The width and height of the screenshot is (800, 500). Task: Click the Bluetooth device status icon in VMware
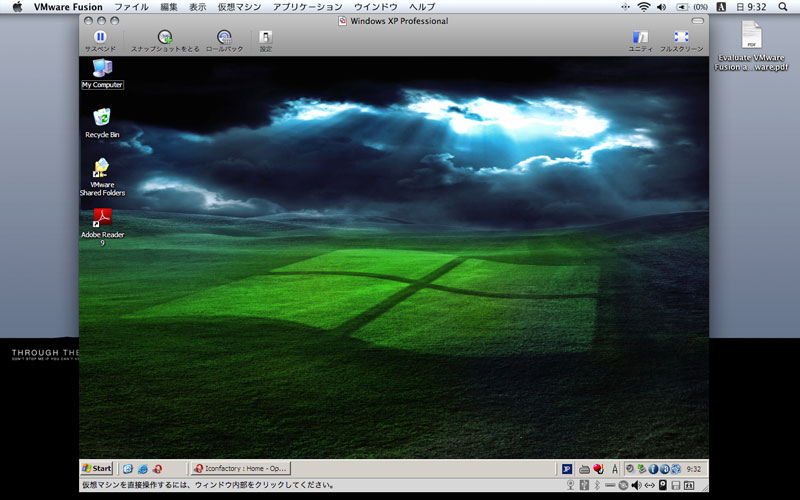597,485
